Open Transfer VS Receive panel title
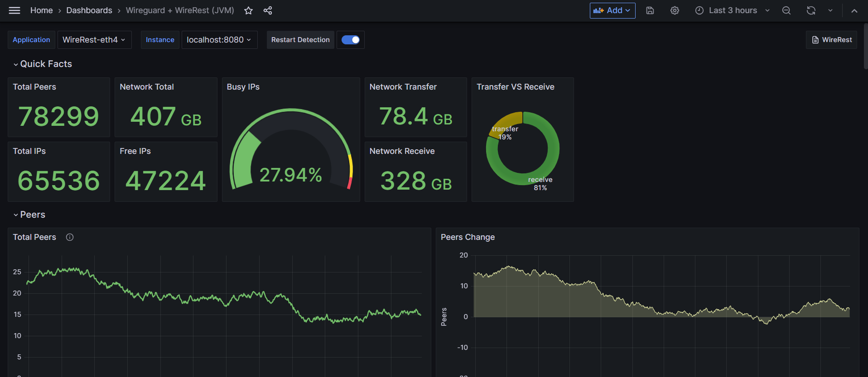Screen dimensions: 868x377 click(x=516, y=87)
